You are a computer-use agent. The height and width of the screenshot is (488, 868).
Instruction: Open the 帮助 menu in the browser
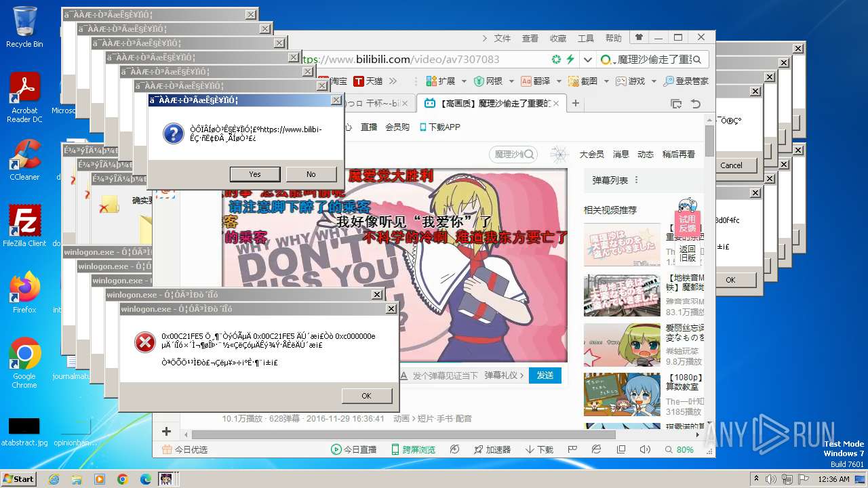coord(613,39)
